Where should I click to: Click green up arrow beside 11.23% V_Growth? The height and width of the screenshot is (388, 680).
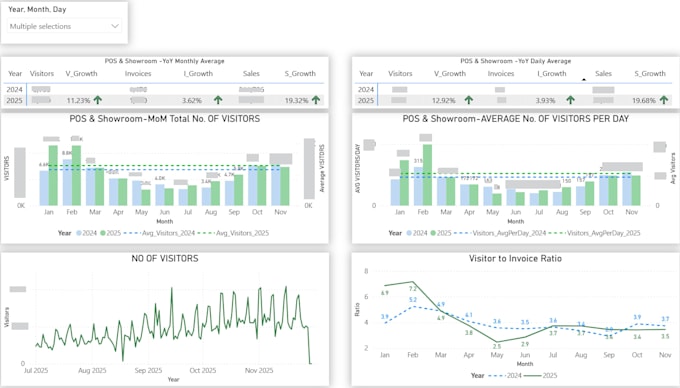(x=98, y=100)
